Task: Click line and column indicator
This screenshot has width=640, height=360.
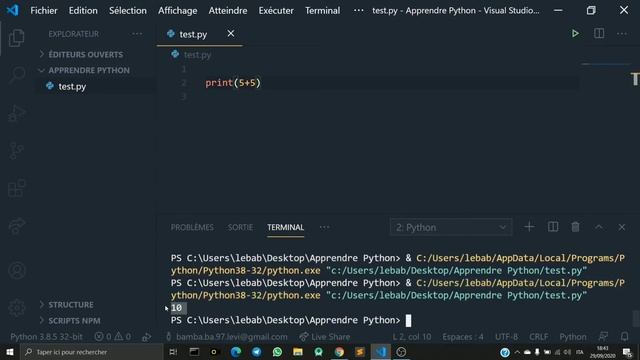Action: (x=412, y=337)
